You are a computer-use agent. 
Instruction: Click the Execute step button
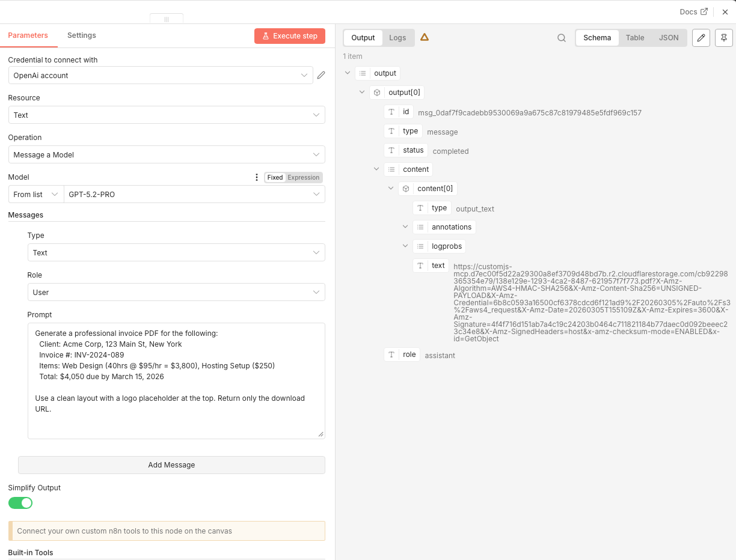(290, 35)
